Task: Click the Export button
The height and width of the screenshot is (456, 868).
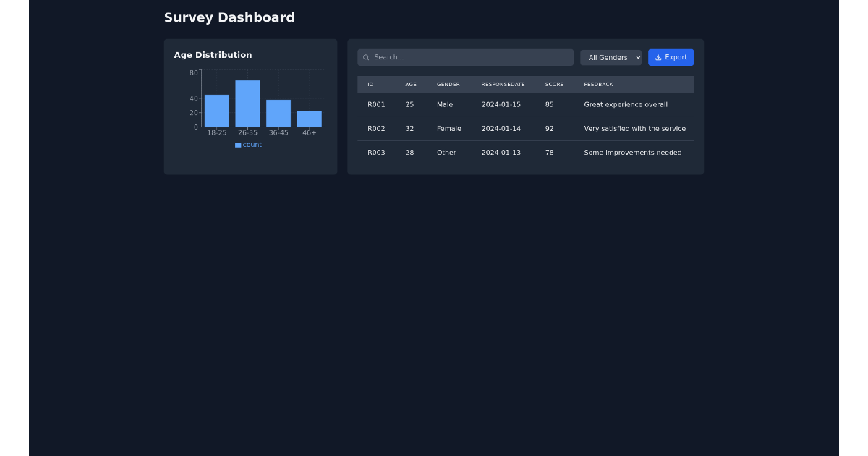Action: tap(671, 57)
